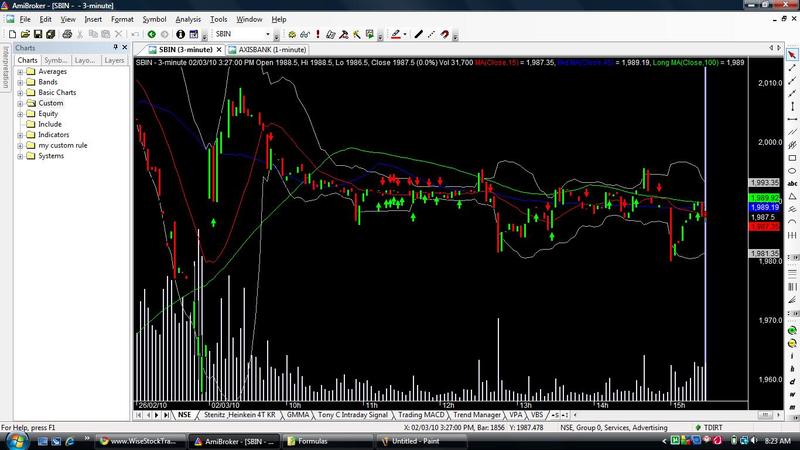Image resolution: width=800 pixels, height=450 pixels.
Task: Open the line color pen dropdown arrow
Action: [x=405, y=34]
